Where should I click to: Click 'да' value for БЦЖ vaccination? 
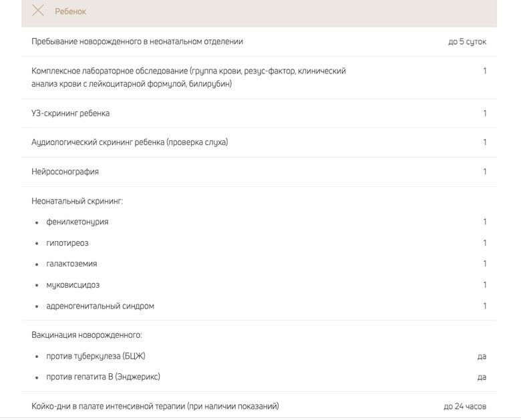[482, 357]
